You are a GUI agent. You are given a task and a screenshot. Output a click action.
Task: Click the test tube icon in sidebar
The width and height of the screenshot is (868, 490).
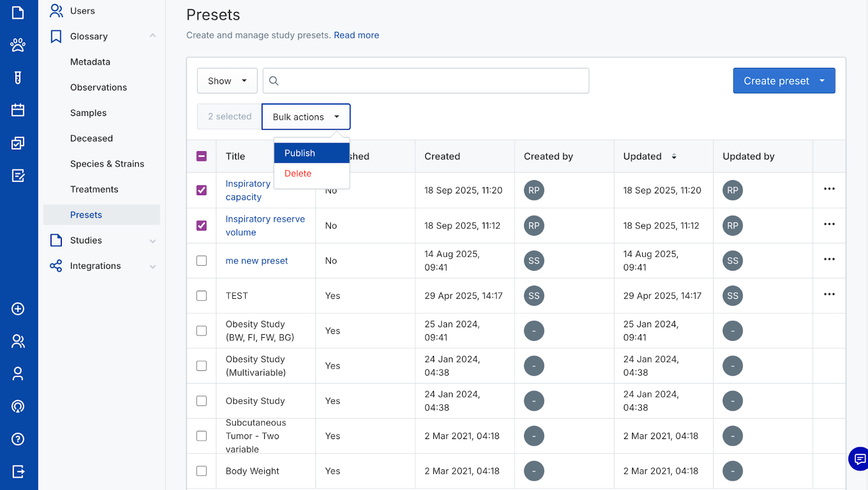18,78
